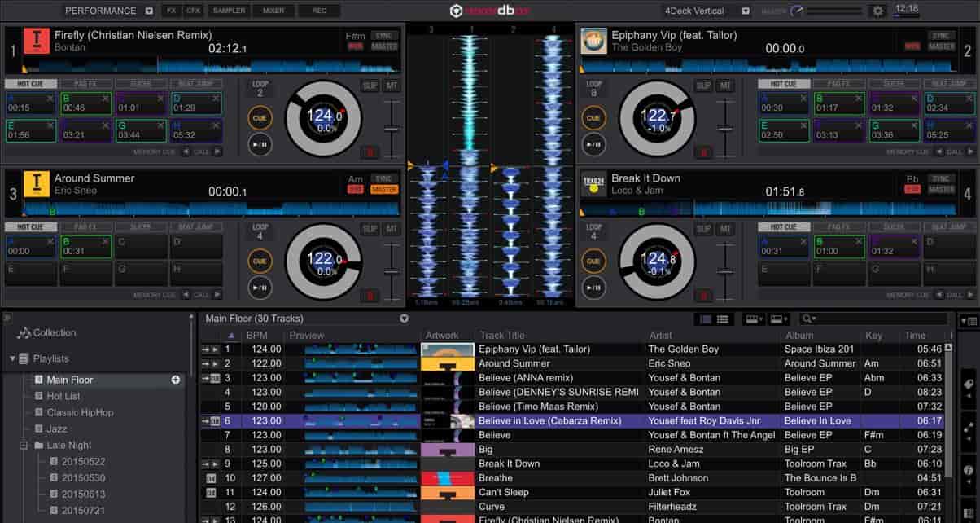Enable SLIP mode on deck 2
Viewport: 980px width, 523px height.
click(703, 86)
